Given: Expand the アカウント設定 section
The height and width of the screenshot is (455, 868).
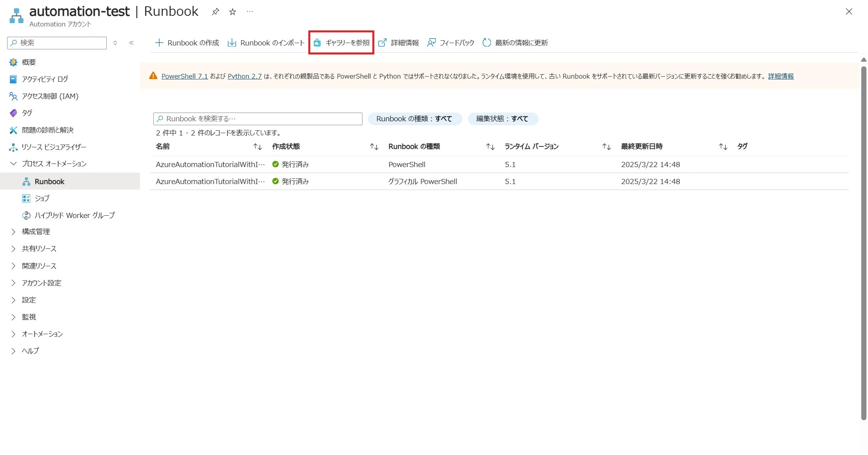Looking at the screenshot, I should pyautogui.click(x=13, y=283).
